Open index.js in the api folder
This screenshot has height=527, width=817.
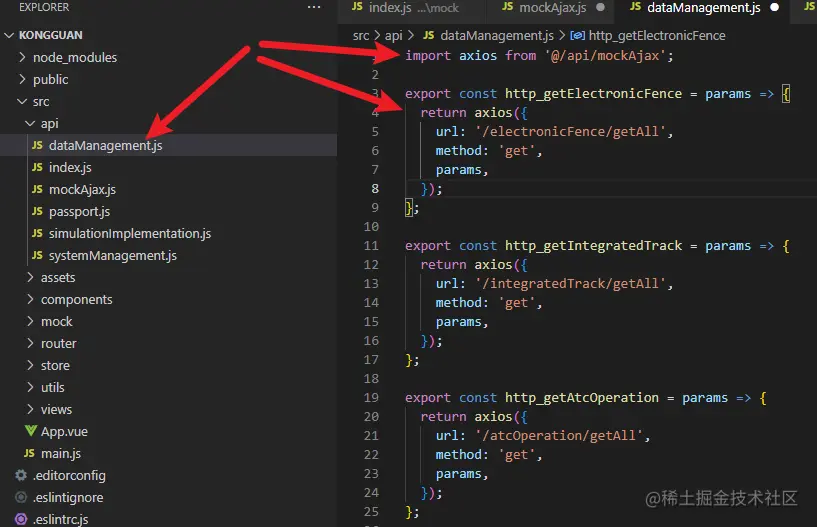70,167
